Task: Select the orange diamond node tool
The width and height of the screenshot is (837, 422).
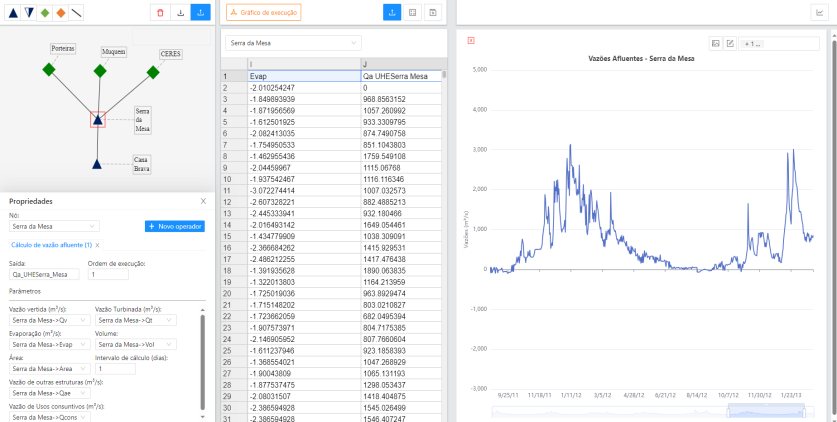Action: pos(61,12)
